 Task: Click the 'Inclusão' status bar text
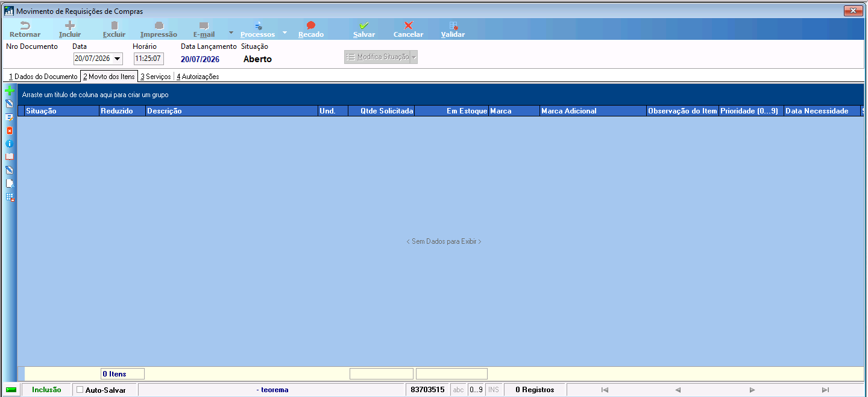[x=46, y=390]
